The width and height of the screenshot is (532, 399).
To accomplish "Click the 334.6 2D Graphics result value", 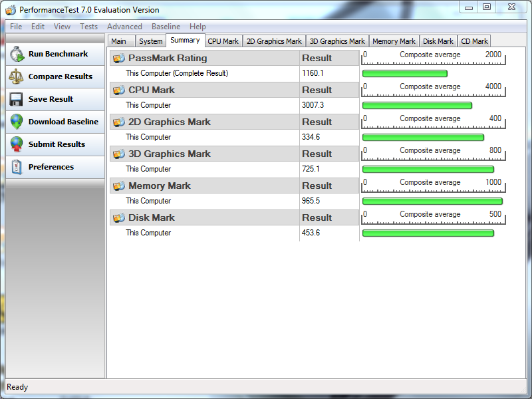I will (311, 137).
